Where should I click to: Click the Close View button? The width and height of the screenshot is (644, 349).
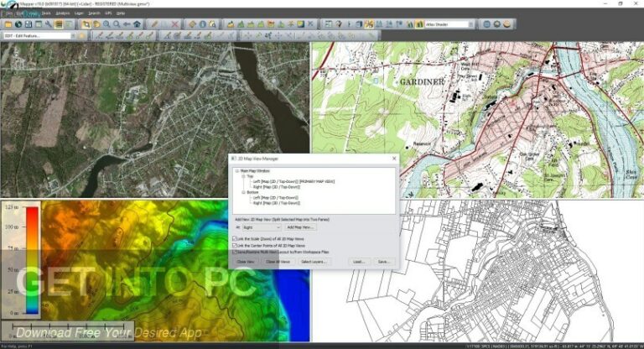click(246, 262)
